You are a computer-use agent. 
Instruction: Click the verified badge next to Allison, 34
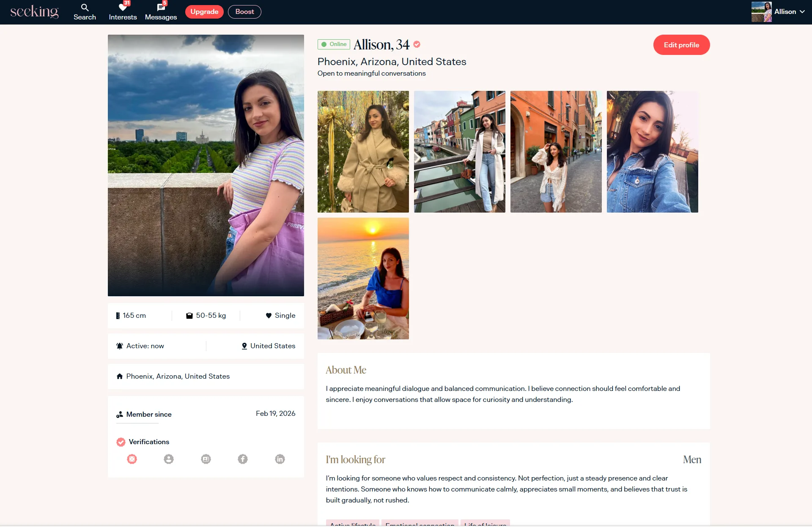coord(417,44)
